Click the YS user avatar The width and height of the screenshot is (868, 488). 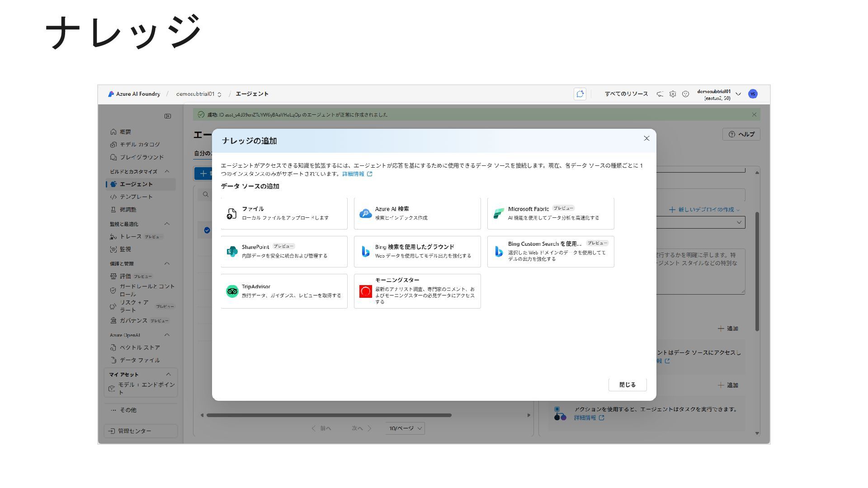coord(753,94)
